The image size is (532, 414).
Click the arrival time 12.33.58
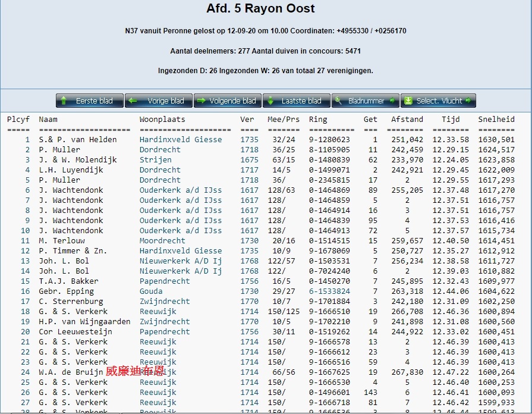pos(451,140)
